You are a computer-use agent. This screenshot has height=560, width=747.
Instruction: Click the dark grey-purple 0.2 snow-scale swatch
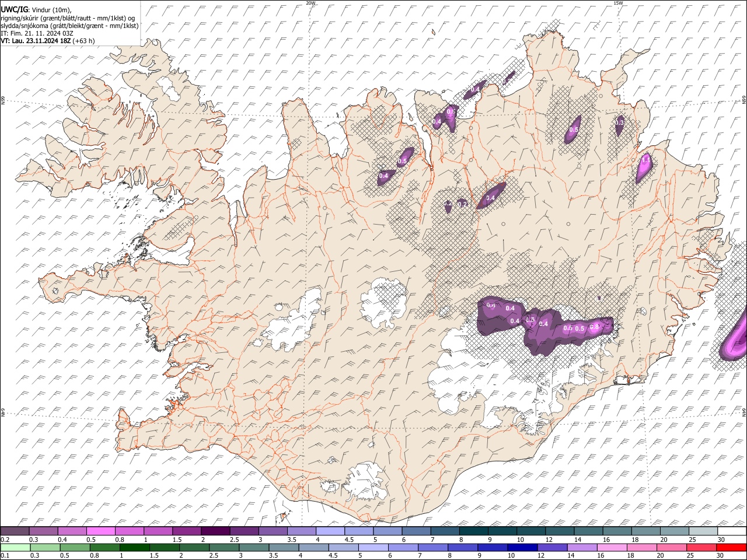coord(15,531)
